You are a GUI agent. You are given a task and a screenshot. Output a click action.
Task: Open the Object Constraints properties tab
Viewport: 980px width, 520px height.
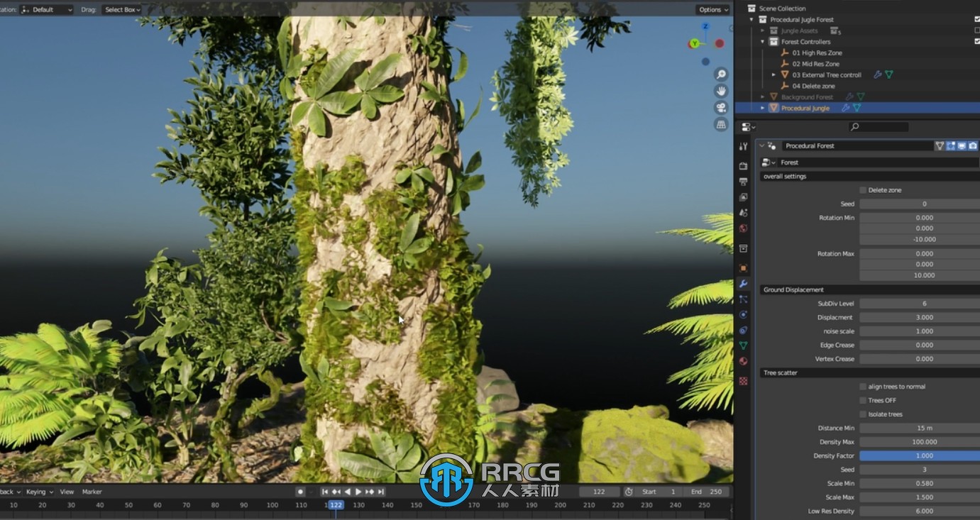[743, 330]
